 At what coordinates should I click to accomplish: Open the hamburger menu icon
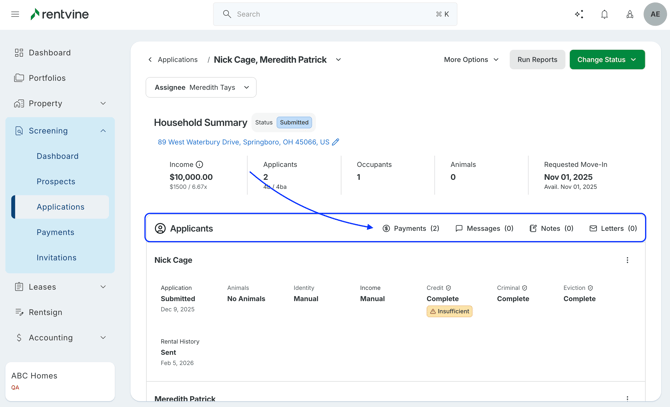15,14
